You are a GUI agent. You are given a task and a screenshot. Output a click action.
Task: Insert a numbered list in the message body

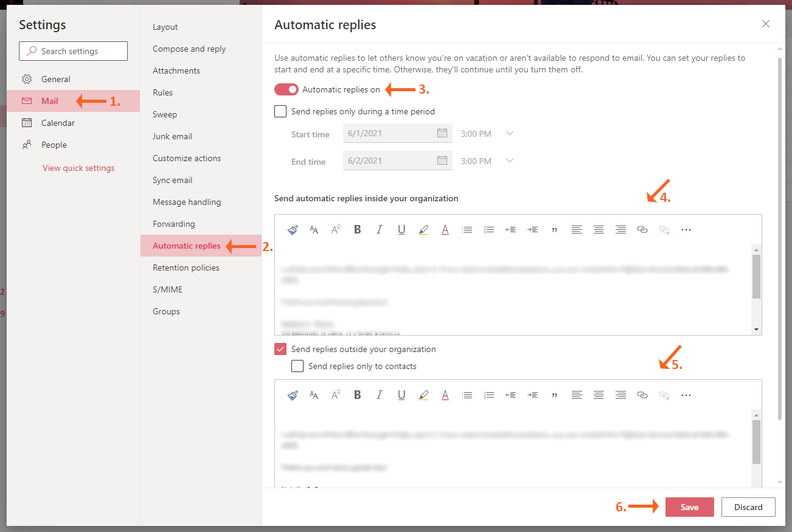pos(488,229)
